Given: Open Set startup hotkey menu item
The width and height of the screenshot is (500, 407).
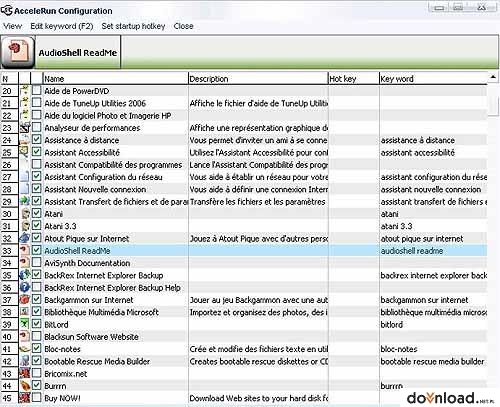Looking at the screenshot, I should tap(133, 26).
